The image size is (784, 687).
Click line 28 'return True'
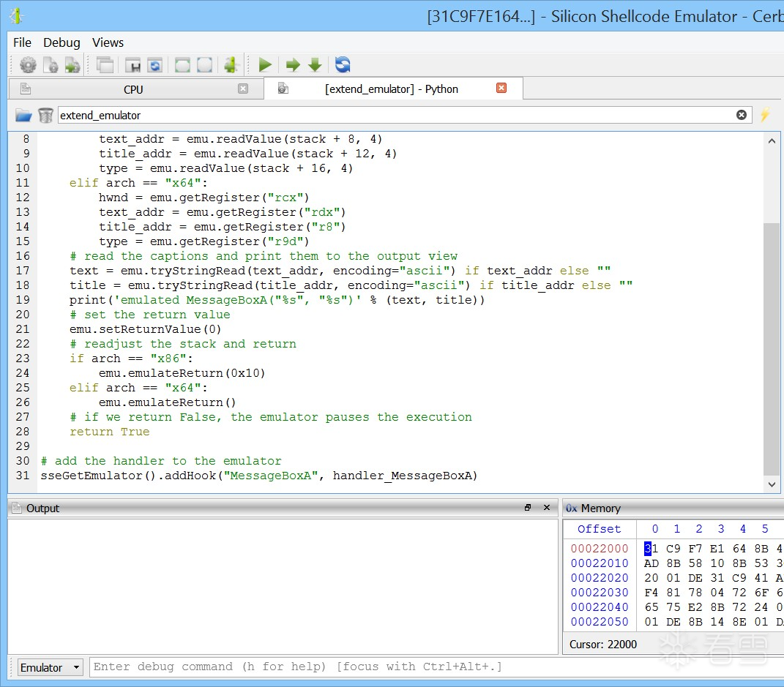(110, 432)
